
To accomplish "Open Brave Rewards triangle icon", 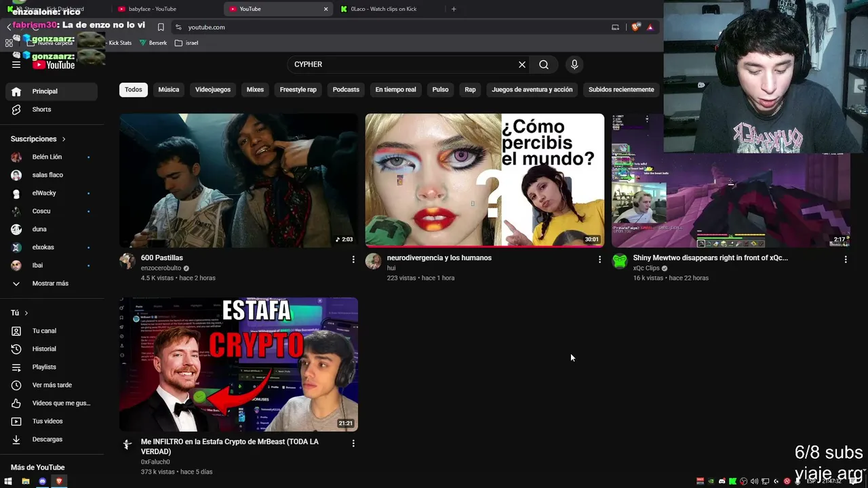I will (x=650, y=27).
